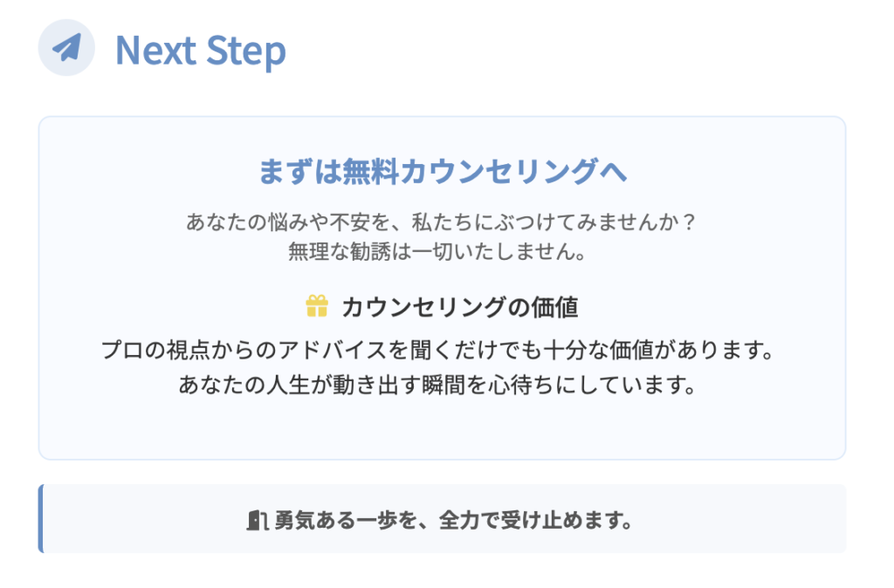Click the line あなたの悩みや不安を、私たちにぶつけてみませんか？

click(442, 222)
